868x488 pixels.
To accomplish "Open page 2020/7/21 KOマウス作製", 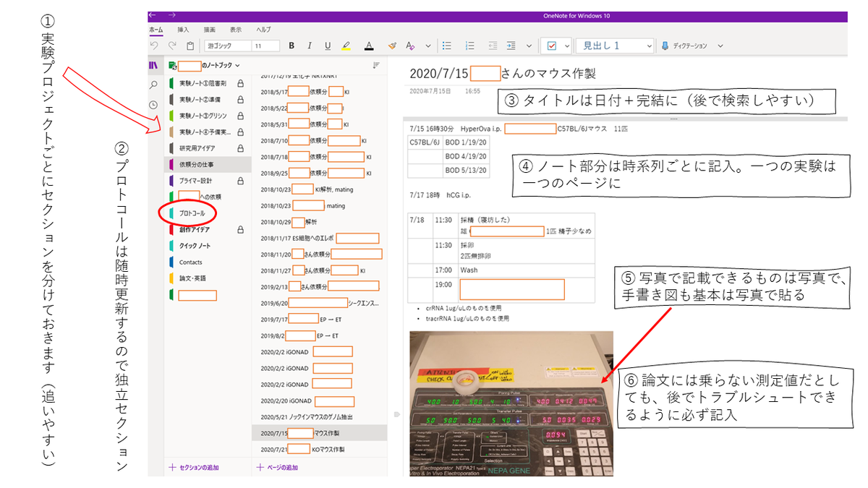I will pos(318,450).
